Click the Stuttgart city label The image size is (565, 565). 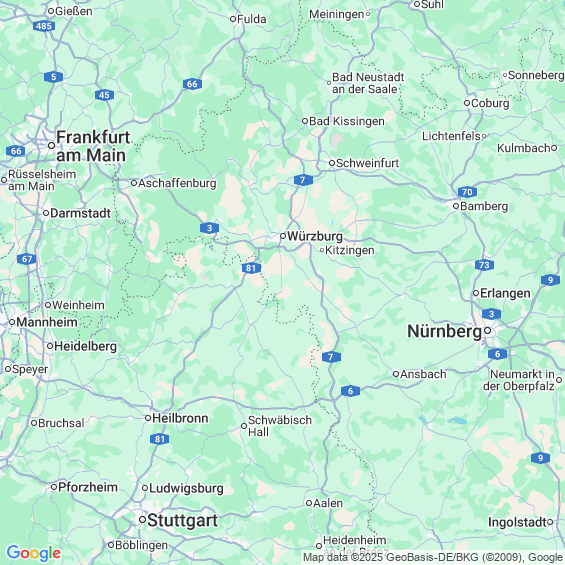click(183, 521)
